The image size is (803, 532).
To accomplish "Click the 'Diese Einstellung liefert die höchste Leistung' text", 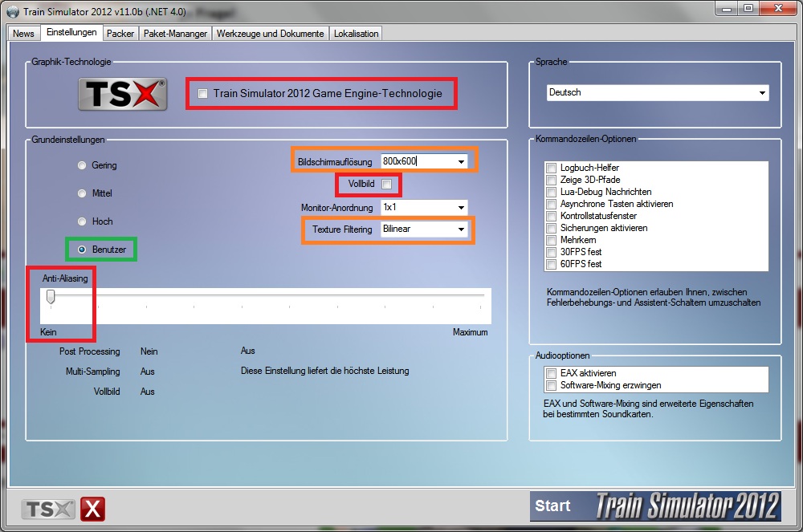I will [324, 371].
